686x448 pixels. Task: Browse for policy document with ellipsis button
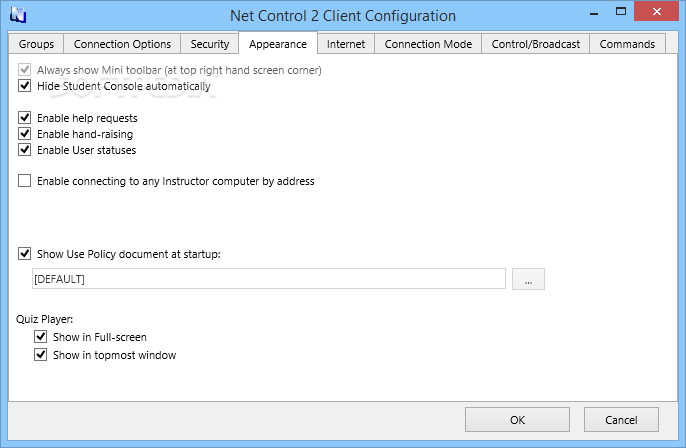tap(528, 279)
